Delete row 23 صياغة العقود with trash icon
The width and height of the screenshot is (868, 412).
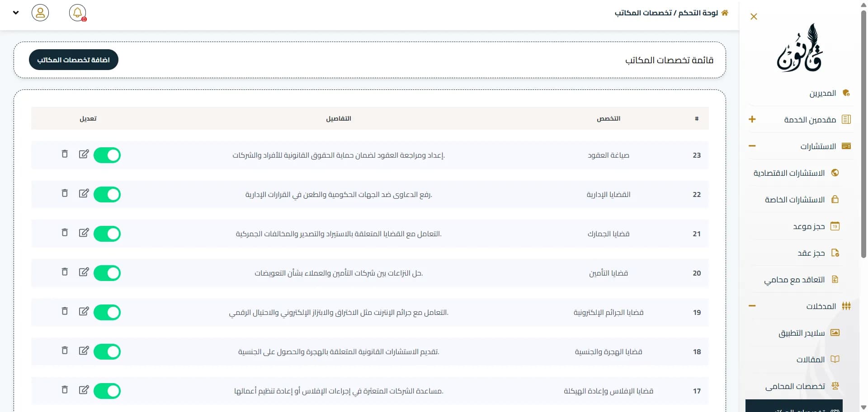(x=65, y=154)
